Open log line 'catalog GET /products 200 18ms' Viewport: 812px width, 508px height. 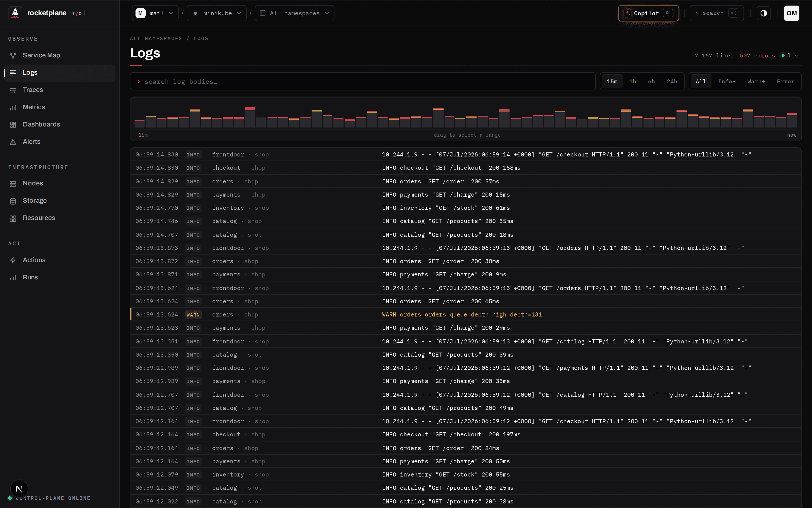(466, 234)
